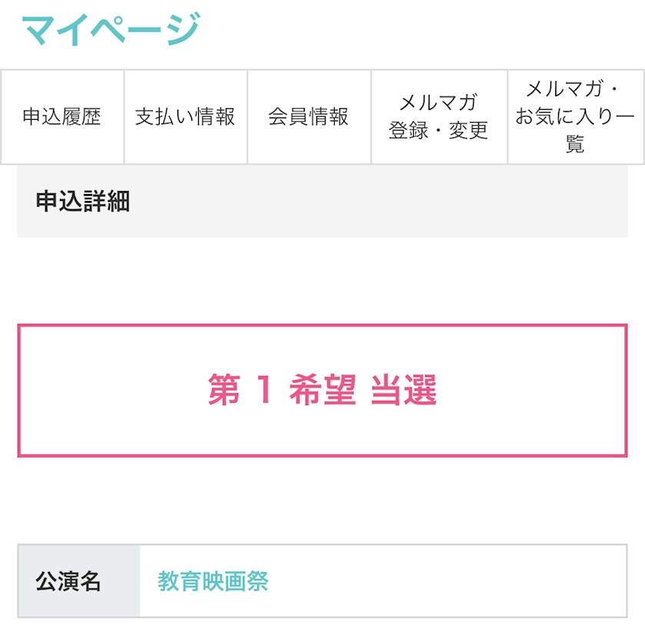Click the 教育映画祭 performance link
This screenshot has width=645, height=644.
tap(213, 581)
